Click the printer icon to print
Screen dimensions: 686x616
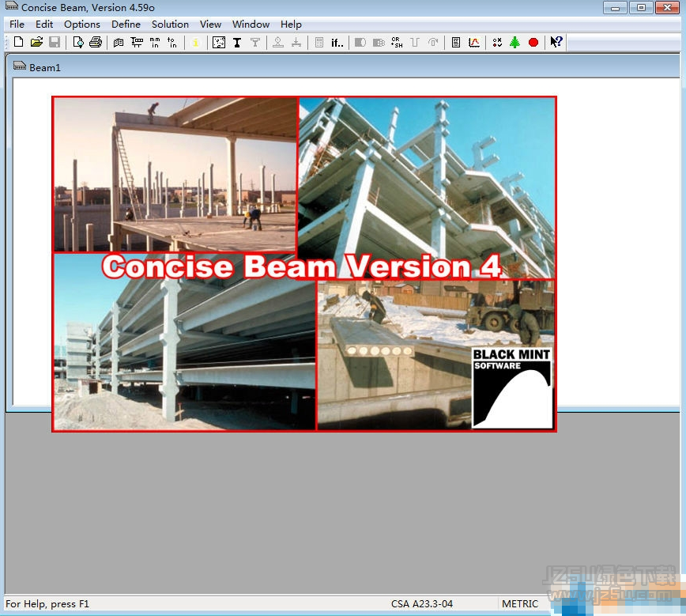(96, 42)
